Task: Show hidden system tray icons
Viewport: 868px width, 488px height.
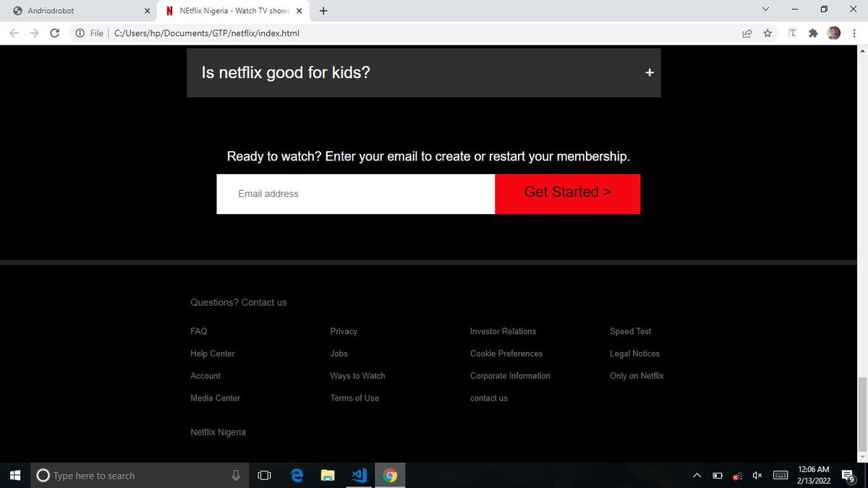Action: (697, 475)
